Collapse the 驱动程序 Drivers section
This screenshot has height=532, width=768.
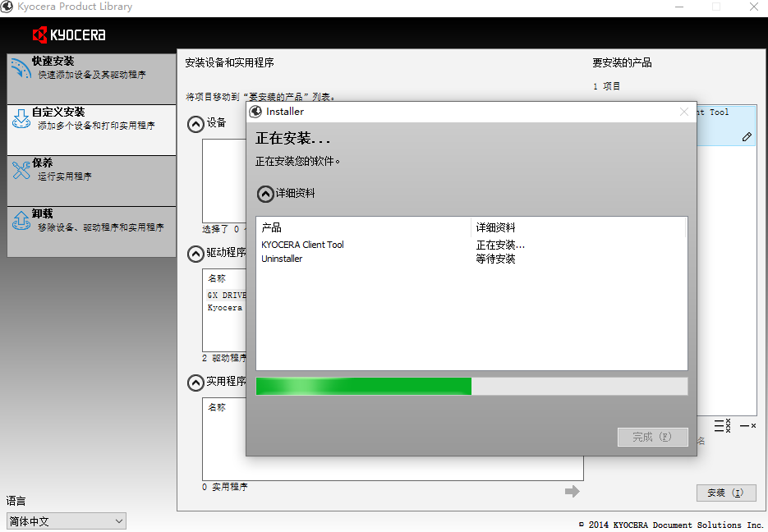point(195,254)
